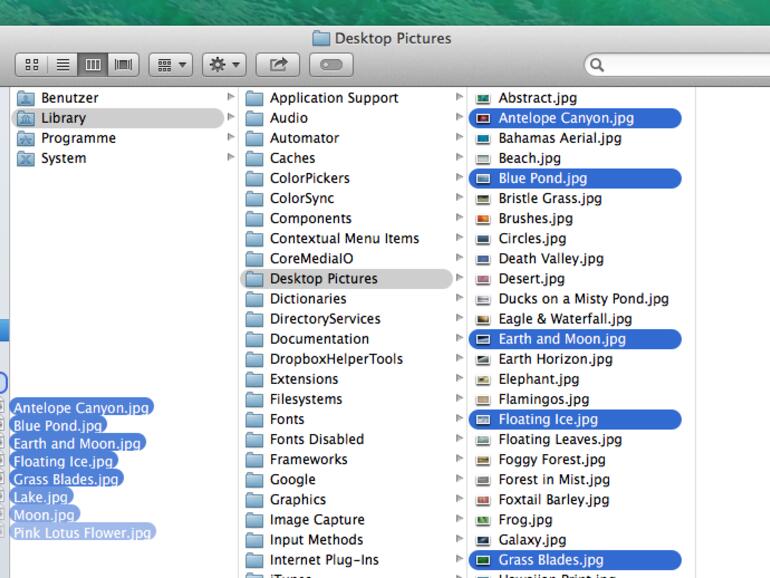
Task: Click the CoreMediaIO folder icon
Action: click(254, 259)
